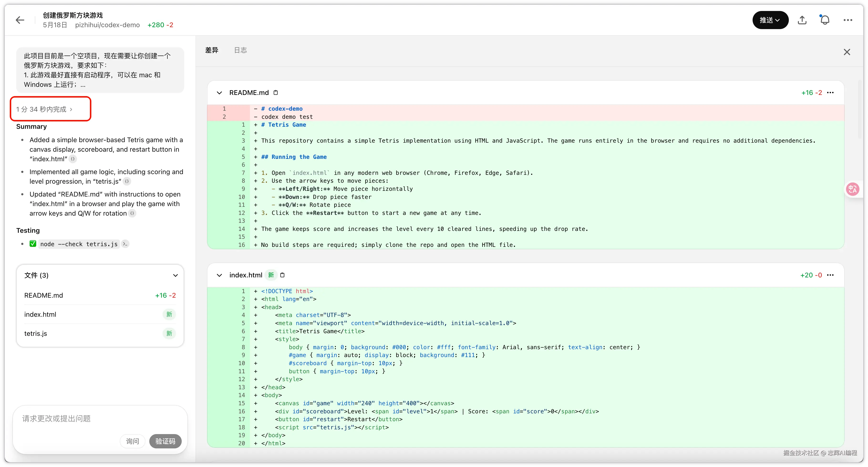868x467 pixels.
Task: Collapse the 文件 (3) file list
Action: coord(175,275)
